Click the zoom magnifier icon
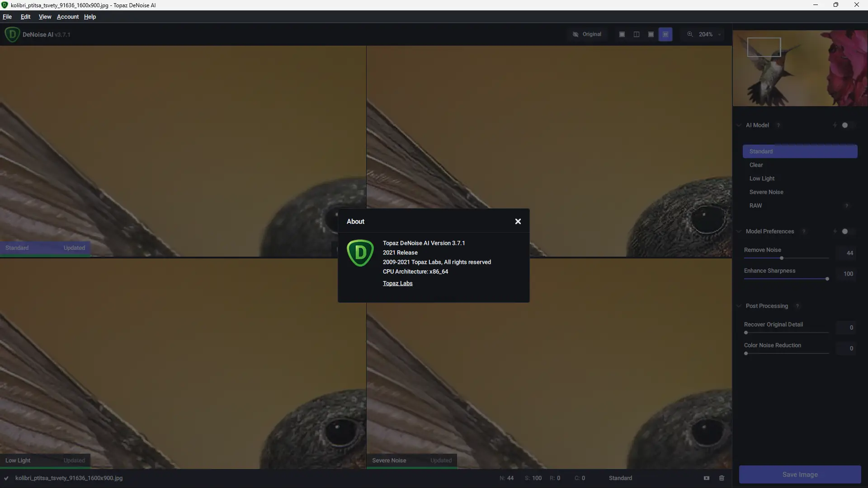The width and height of the screenshot is (868, 488). tap(690, 34)
